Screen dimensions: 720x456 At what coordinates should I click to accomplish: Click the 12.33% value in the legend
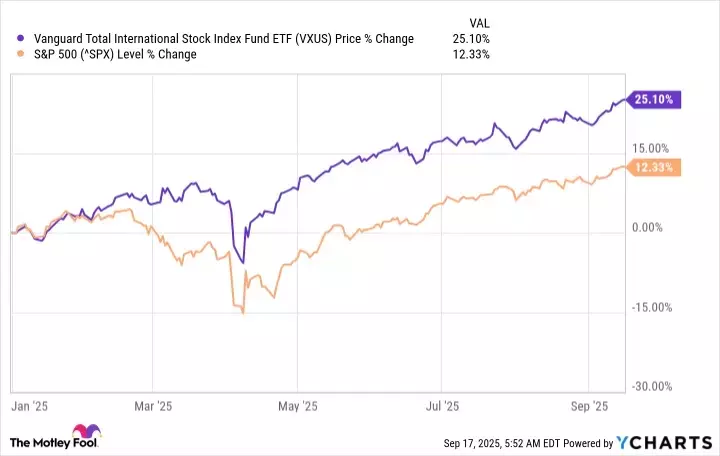(470, 54)
